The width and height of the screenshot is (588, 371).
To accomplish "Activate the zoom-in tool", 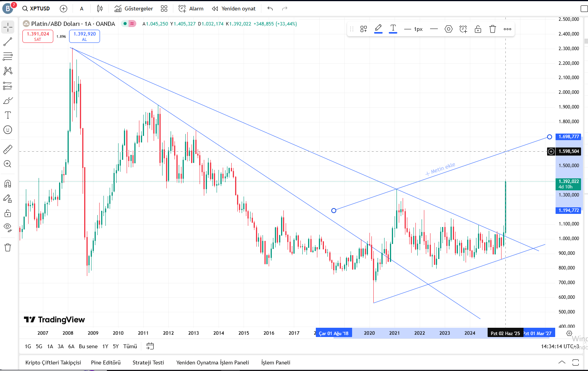I will click(x=8, y=164).
